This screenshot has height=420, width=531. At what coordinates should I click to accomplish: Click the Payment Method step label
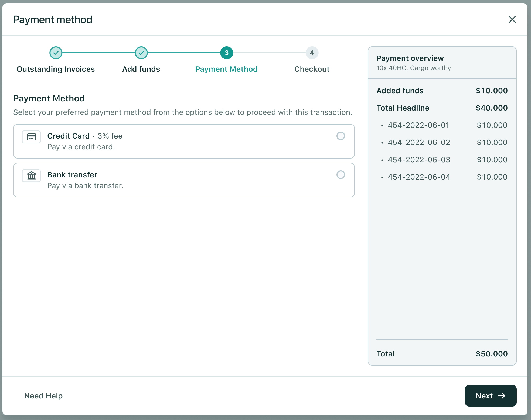[226, 69]
